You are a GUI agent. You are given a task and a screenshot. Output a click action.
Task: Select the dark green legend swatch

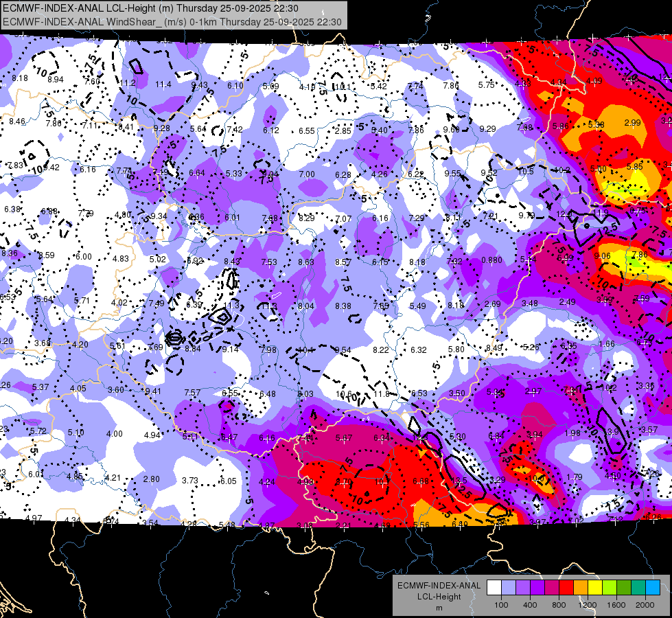point(624,588)
